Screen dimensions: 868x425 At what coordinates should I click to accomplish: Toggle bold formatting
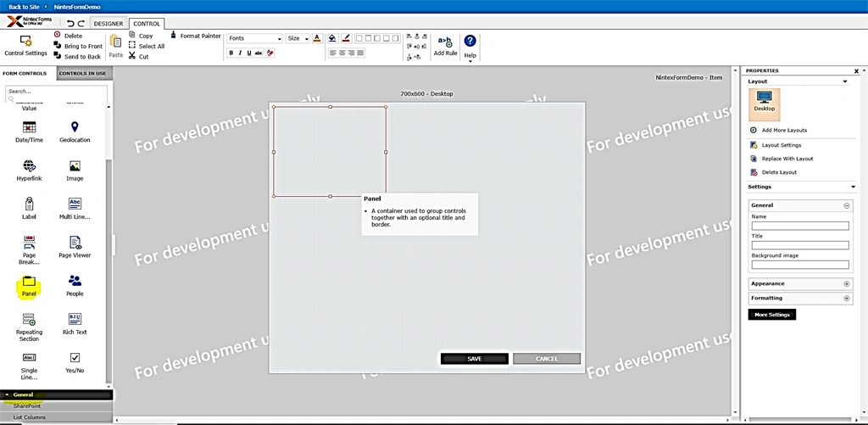tap(231, 53)
